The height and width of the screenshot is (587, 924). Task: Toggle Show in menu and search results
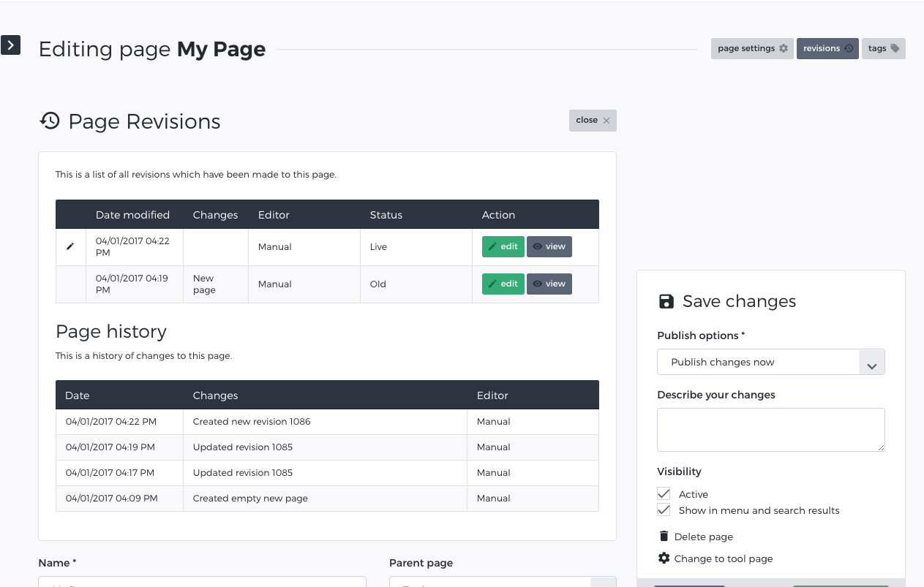[x=664, y=510]
